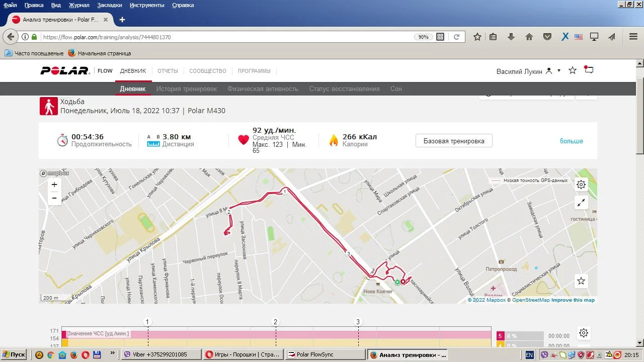Click the calories flame icon
Image resolution: width=644 pixels, height=362 pixels.
334,140
